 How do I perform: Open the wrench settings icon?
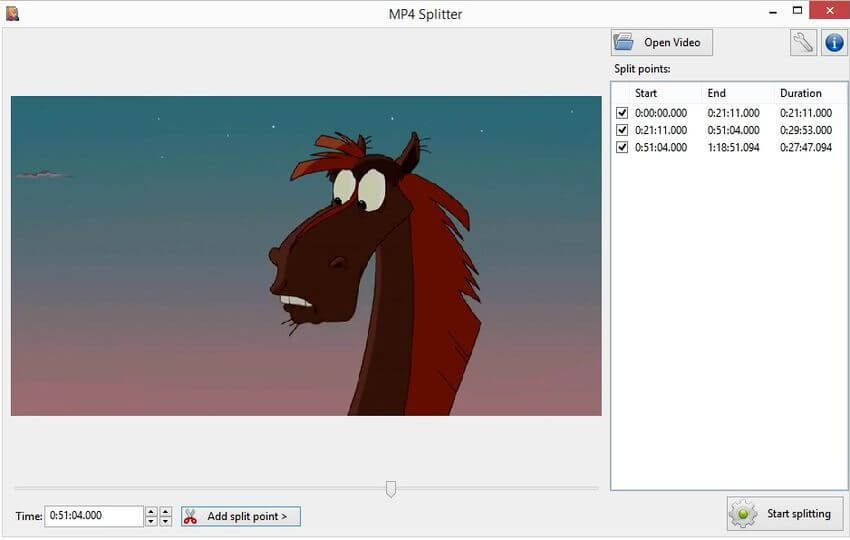pos(803,42)
